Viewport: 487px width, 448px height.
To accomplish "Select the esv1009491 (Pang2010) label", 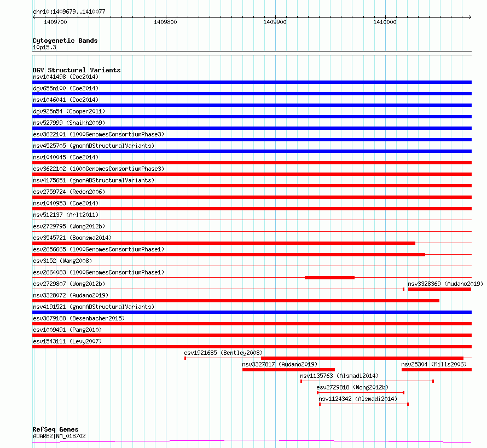I will (67, 330).
